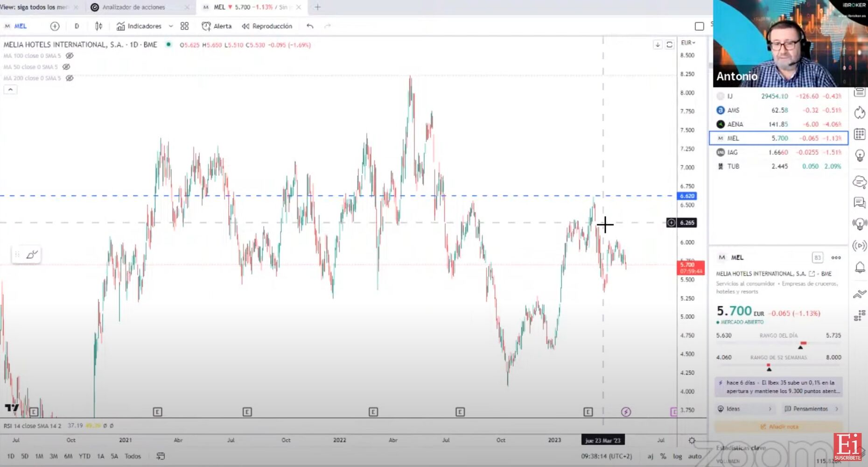Open the Compare or add symbol button
The width and height of the screenshot is (868, 467).
[x=55, y=26]
